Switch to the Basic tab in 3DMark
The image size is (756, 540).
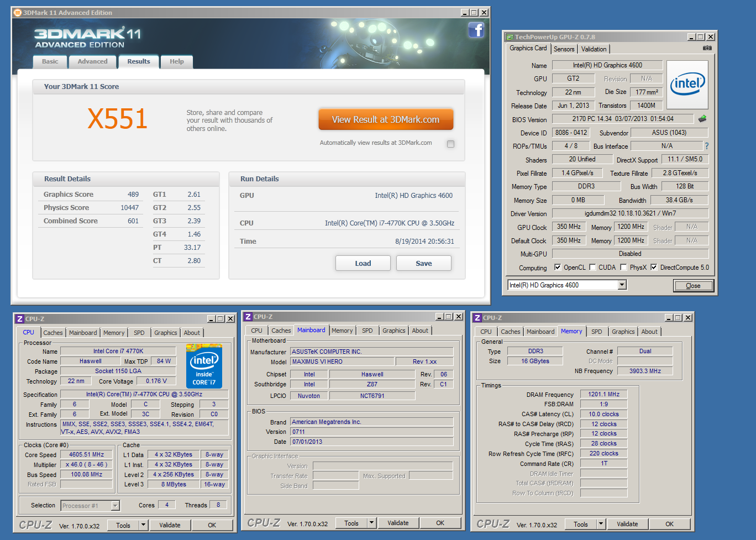(50, 62)
